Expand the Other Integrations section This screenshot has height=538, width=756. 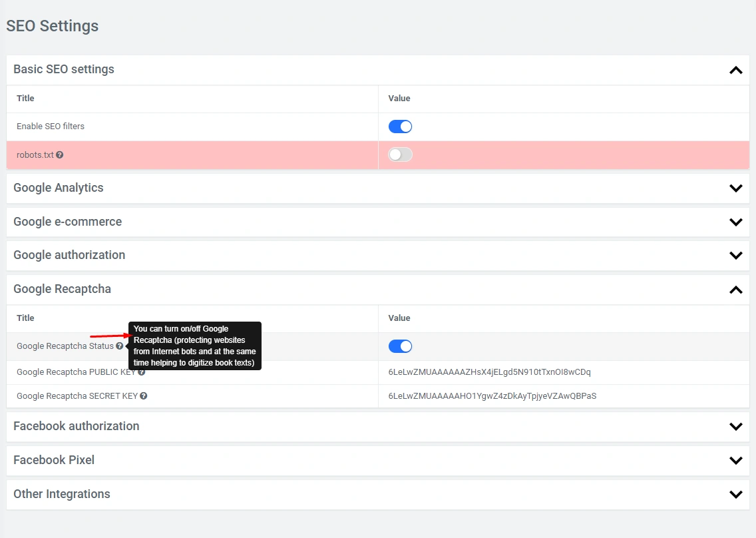[x=735, y=494]
